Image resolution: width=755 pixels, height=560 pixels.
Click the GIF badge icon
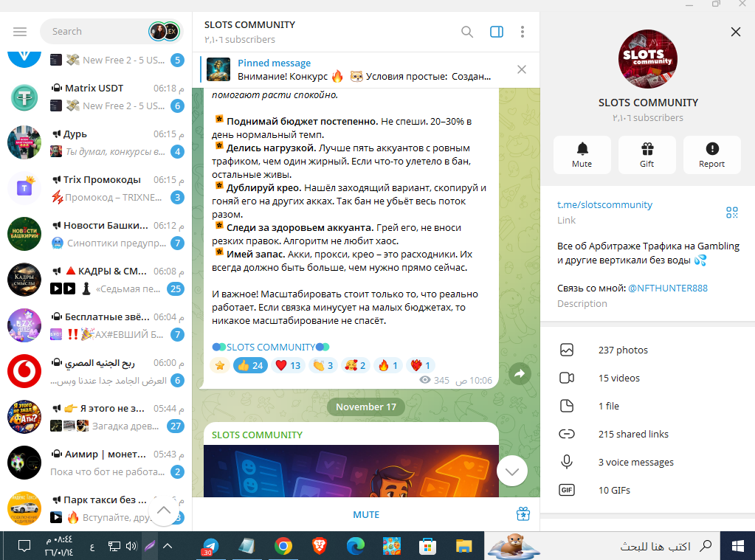click(567, 490)
